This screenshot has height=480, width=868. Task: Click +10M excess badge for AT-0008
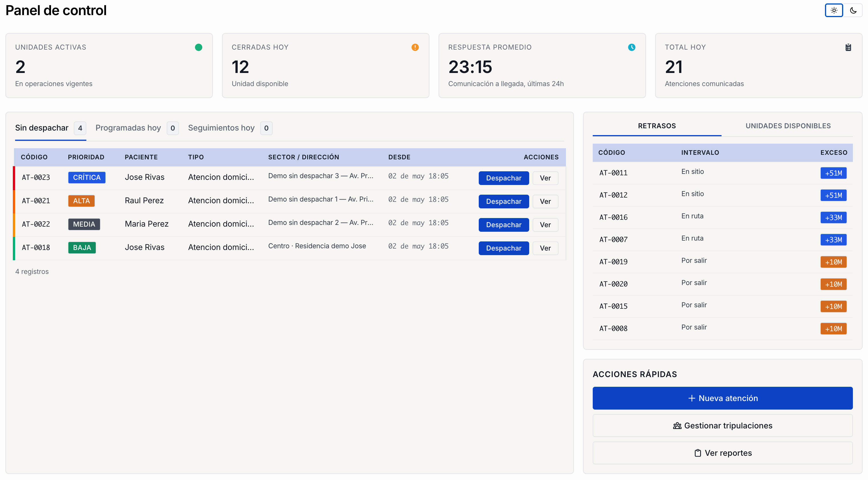point(833,329)
